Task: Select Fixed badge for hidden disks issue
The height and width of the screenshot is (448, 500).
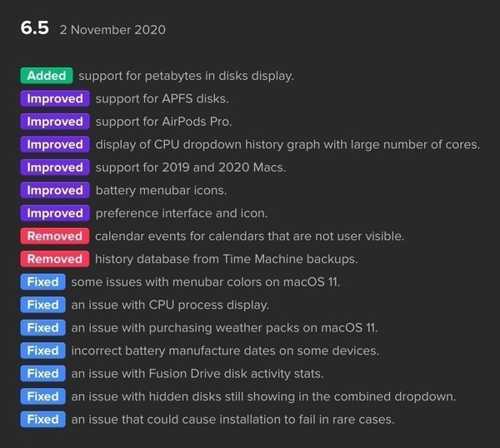Action: click(x=42, y=396)
